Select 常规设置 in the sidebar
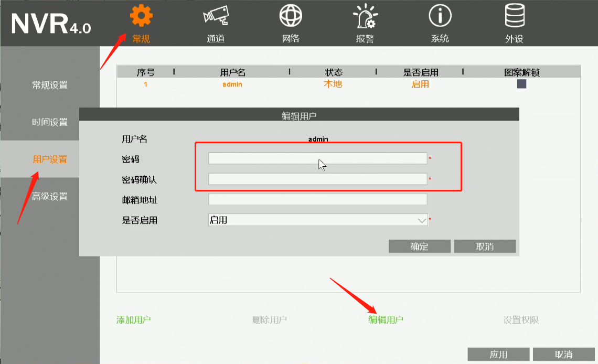This screenshot has width=598, height=364. point(50,85)
